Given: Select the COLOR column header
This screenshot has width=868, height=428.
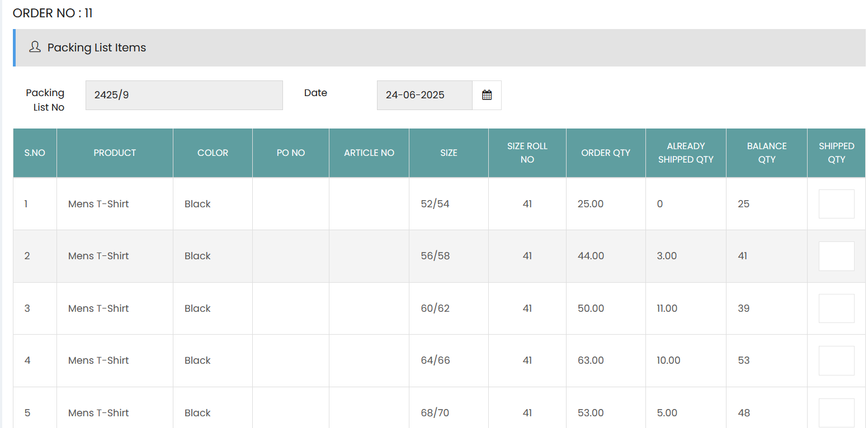Looking at the screenshot, I should click(x=213, y=153).
